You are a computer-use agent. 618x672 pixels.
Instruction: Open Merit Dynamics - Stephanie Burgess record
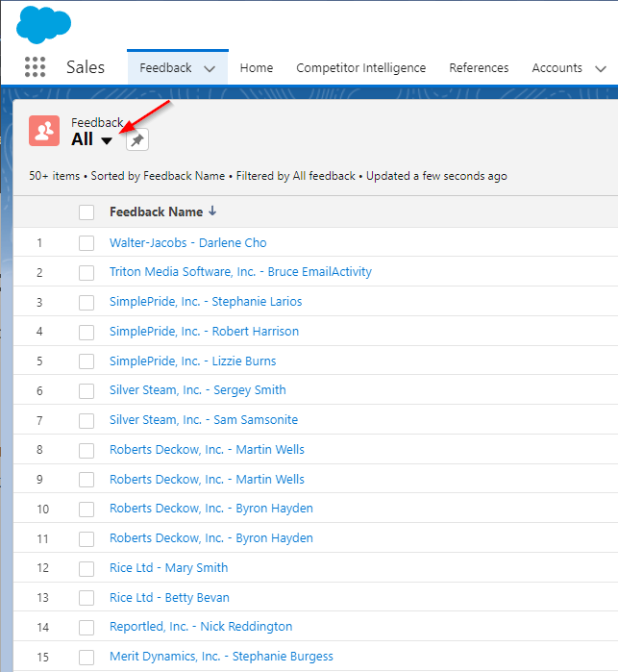(221, 657)
